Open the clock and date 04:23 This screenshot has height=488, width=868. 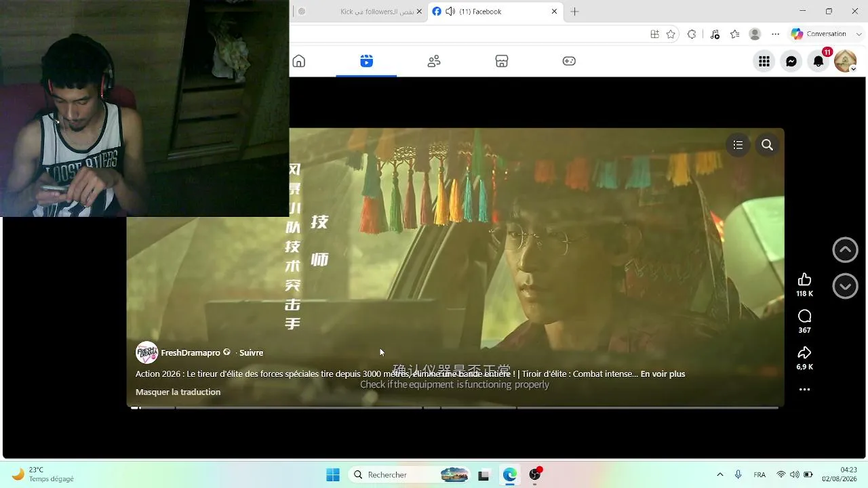click(840, 474)
